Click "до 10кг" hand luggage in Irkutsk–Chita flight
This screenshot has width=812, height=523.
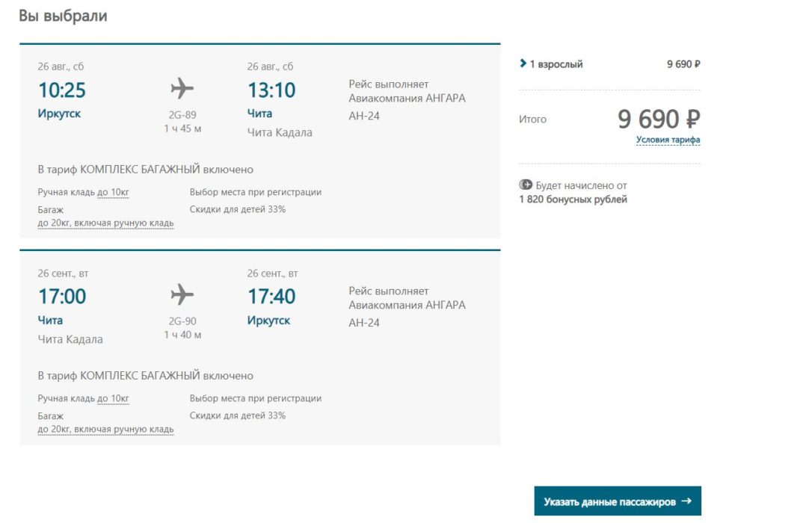click(113, 193)
